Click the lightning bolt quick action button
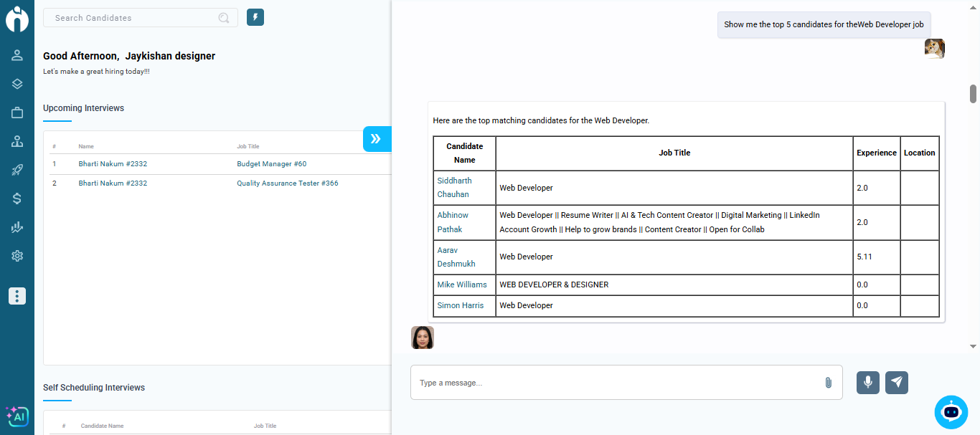 255,17
